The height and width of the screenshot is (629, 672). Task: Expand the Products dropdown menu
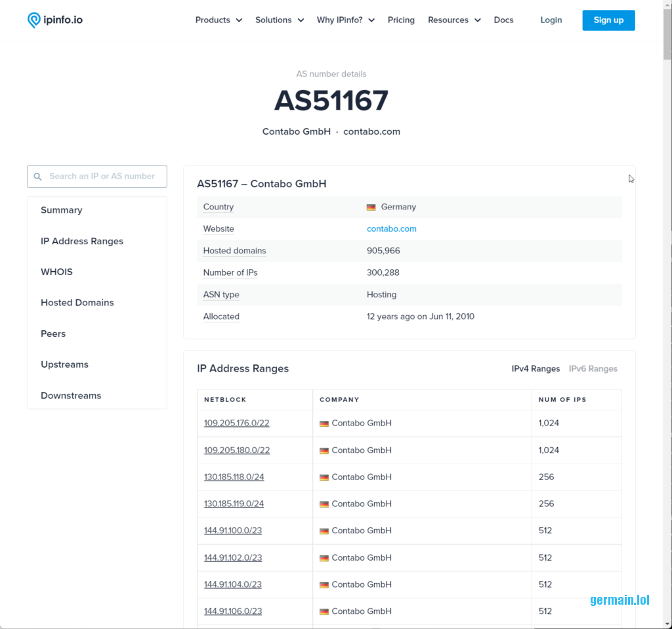pos(219,20)
